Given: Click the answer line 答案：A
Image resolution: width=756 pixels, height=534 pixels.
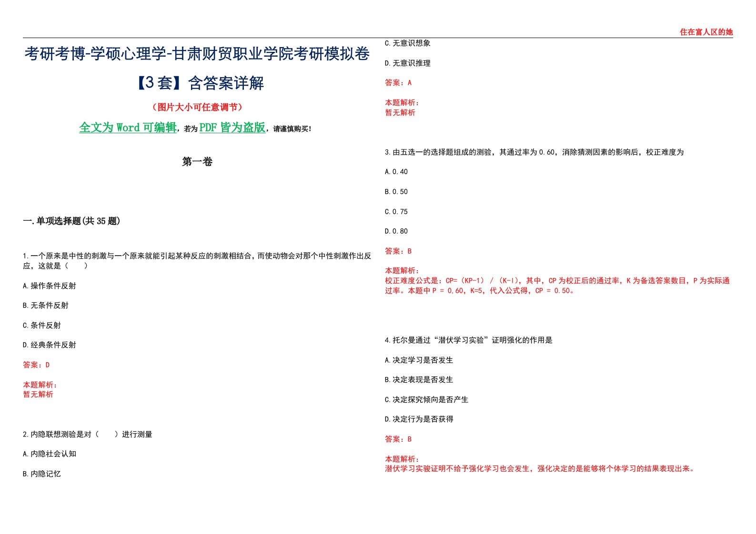Looking at the screenshot, I should (x=398, y=83).
